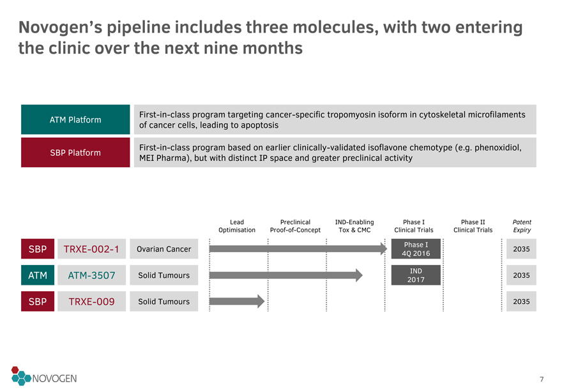
Task: Click the TRXE-009 molecule label
Action: [x=91, y=301]
